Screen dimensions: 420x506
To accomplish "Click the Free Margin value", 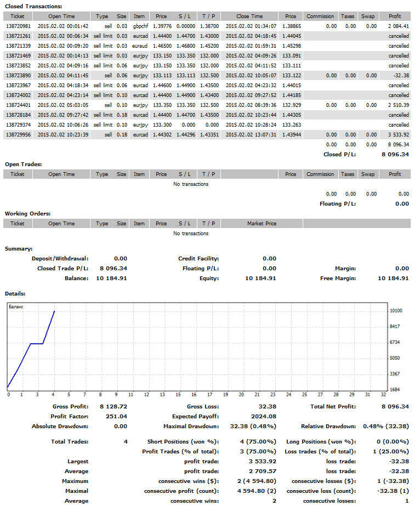I will pyautogui.click(x=393, y=278).
